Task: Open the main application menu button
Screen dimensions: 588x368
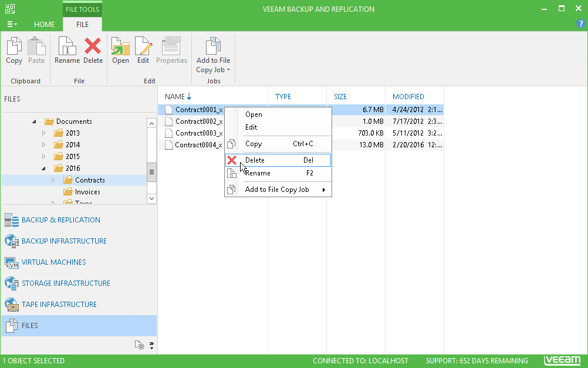Action: click(12, 25)
